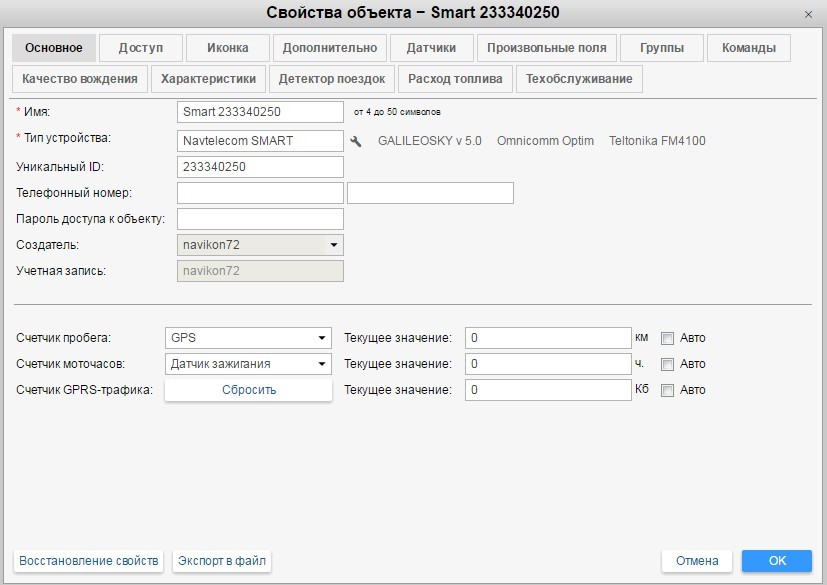Switch to the Датчики tab
Screen dimensions: 827x585
click(x=431, y=48)
